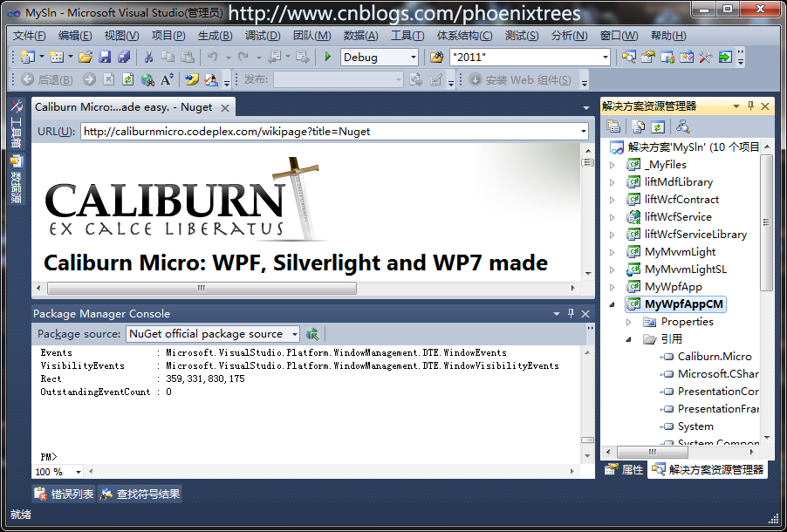Image resolution: width=787 pixels, height=532 pixels.
Task: Click the 后退(B) back button
Action: (47, 79)
